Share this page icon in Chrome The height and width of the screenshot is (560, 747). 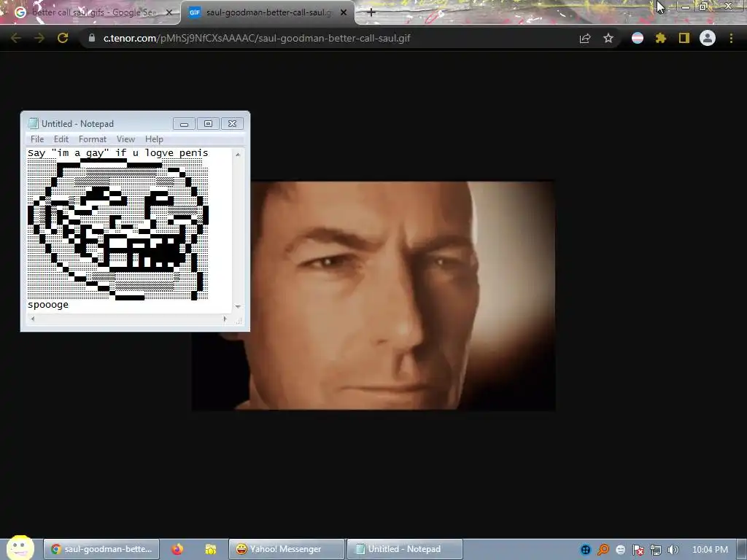(585, 38)
